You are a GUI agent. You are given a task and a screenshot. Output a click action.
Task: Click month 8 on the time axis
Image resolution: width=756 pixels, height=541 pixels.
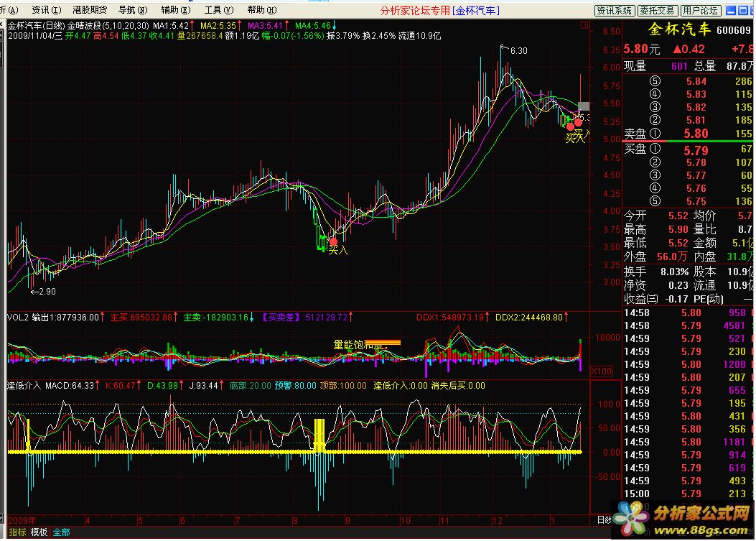(x=295, y=520)
